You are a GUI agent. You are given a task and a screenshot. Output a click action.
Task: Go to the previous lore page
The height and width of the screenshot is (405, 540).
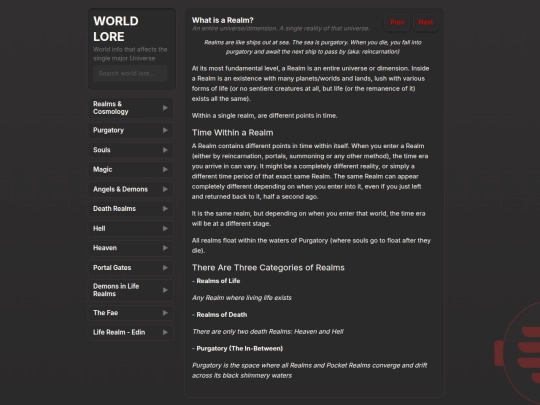tap(397, 22)
